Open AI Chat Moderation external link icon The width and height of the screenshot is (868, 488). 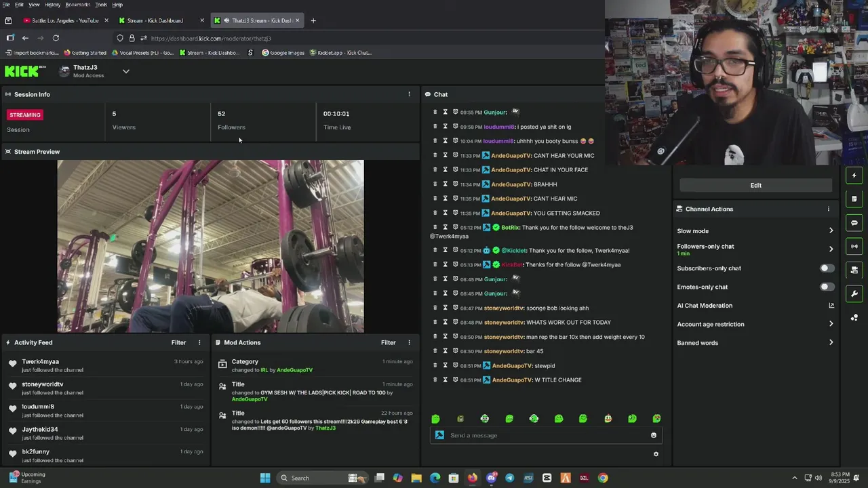click(831, 306)
